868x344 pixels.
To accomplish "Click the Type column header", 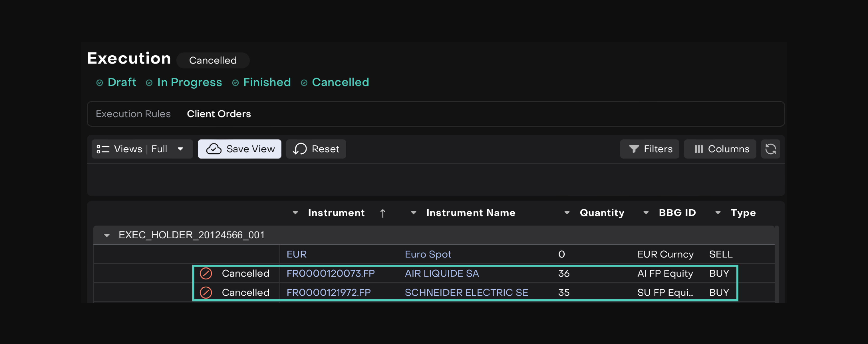I will tap(743, 213).
